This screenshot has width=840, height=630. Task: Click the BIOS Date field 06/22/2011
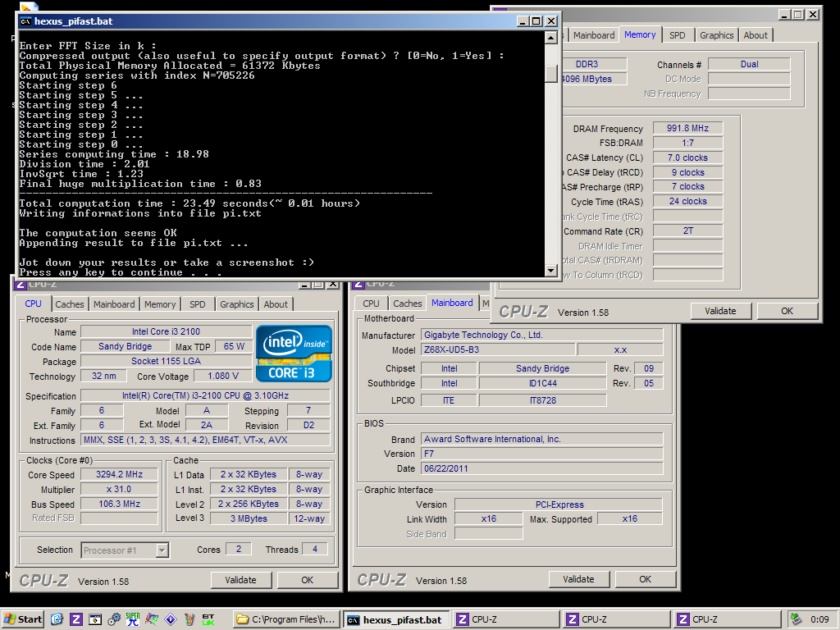pos(541,468)
